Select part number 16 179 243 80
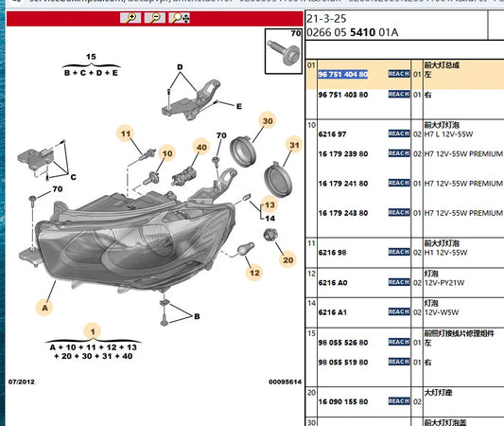 coord(343,213)
